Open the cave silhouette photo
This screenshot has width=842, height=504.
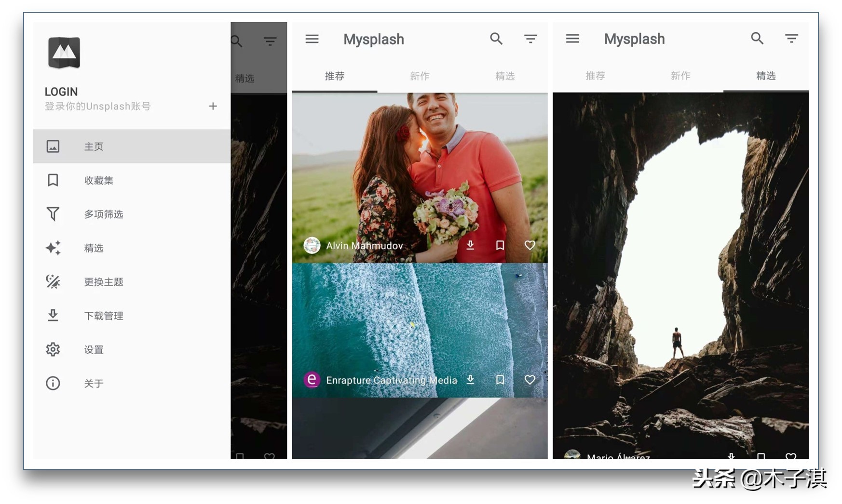[680, 270]
